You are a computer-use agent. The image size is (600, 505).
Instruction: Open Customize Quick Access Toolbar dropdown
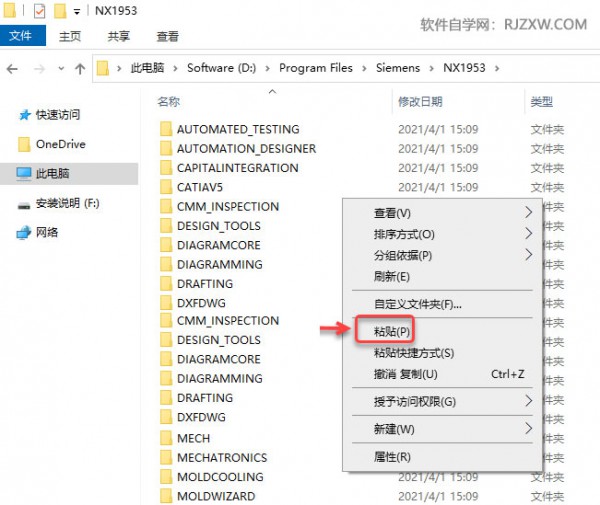[x=77, y=12]
